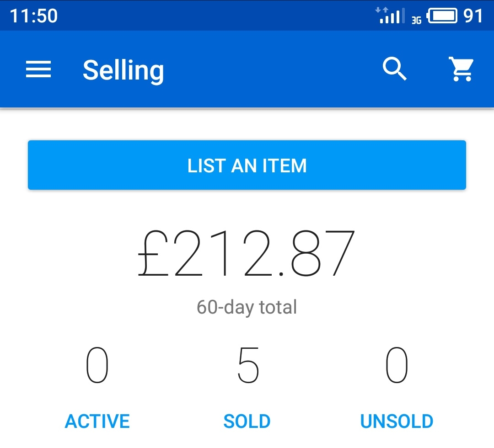Tap the 5 sold items count

click(248, 365)
